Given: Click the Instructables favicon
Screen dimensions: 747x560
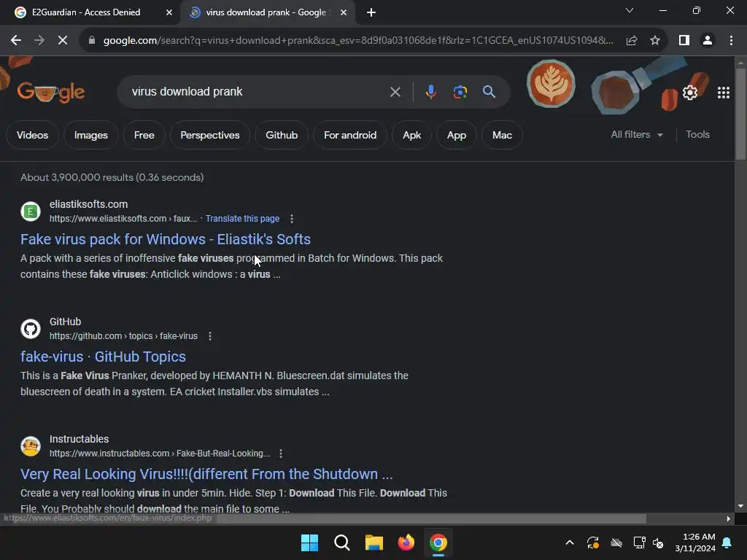Looking at the screenshot, I should pos(31,446).
